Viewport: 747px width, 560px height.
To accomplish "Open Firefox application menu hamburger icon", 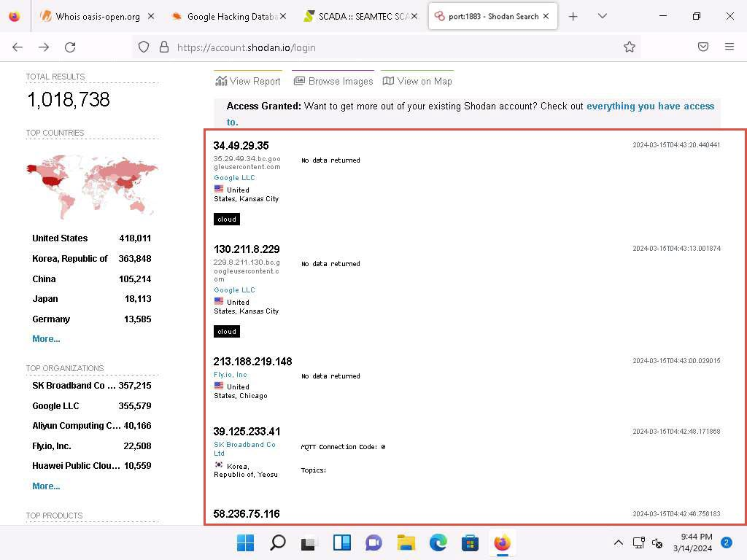I will point(729,47).
